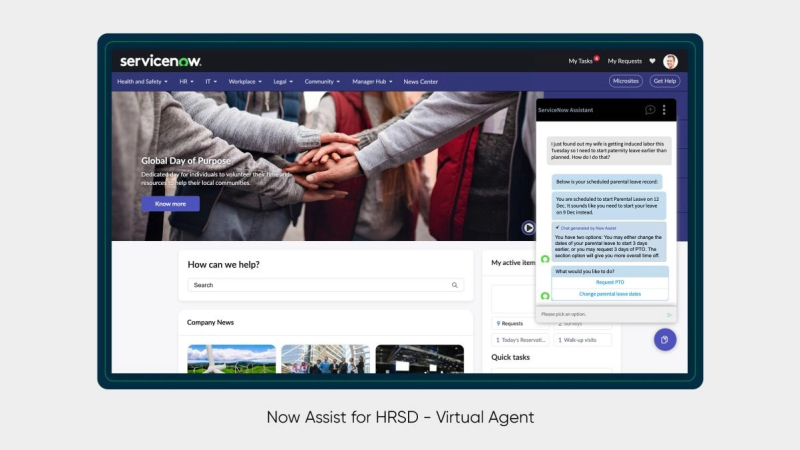The image size is (800, 450).
Task: Click the Get Help button
Action: (665, 81)
